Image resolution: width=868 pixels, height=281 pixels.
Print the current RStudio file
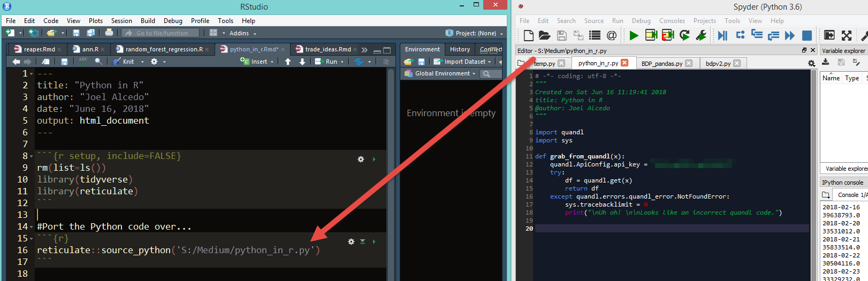tap(109, 33)
